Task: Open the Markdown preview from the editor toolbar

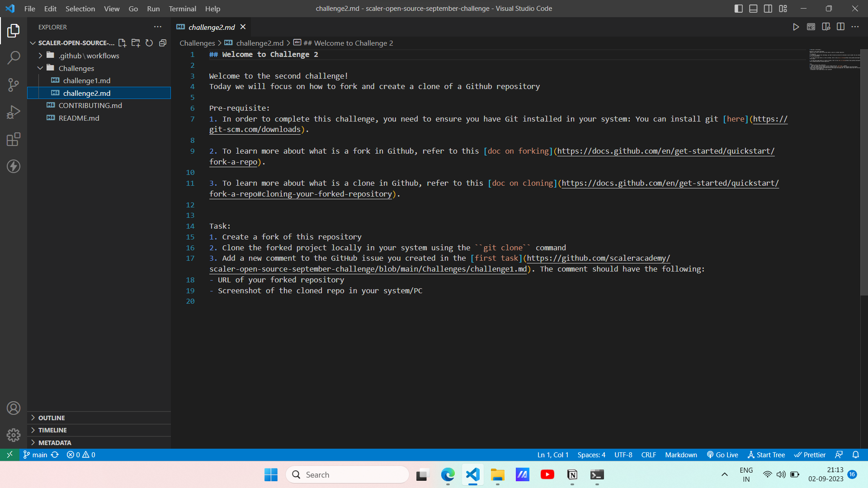Action: (811, 27)
